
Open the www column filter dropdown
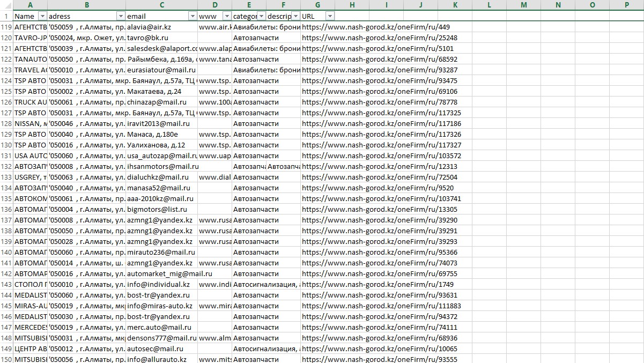coord(227,16)
